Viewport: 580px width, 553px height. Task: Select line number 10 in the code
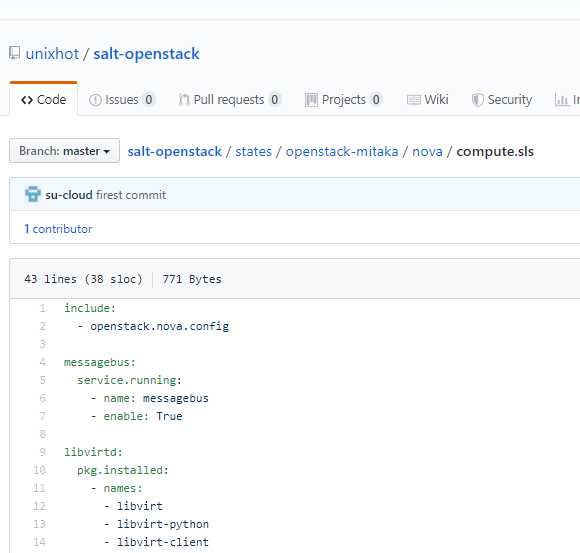tap(40, 470)
